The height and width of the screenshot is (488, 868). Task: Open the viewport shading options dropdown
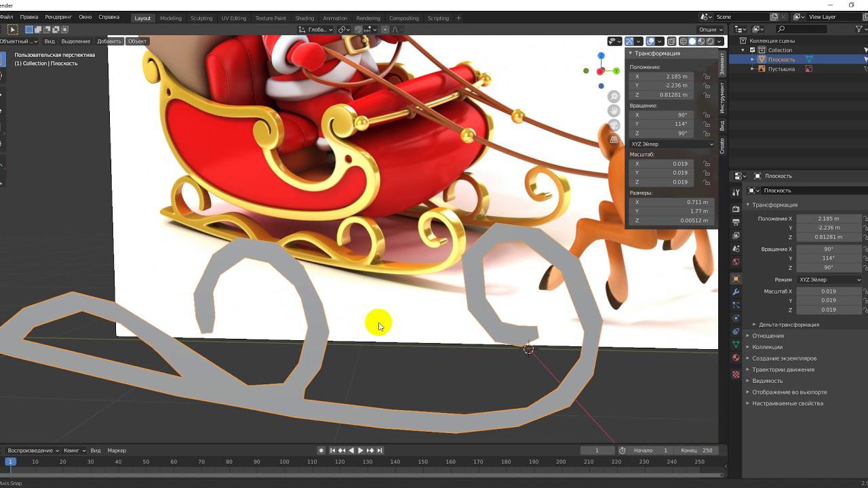[x=719, y=41]
